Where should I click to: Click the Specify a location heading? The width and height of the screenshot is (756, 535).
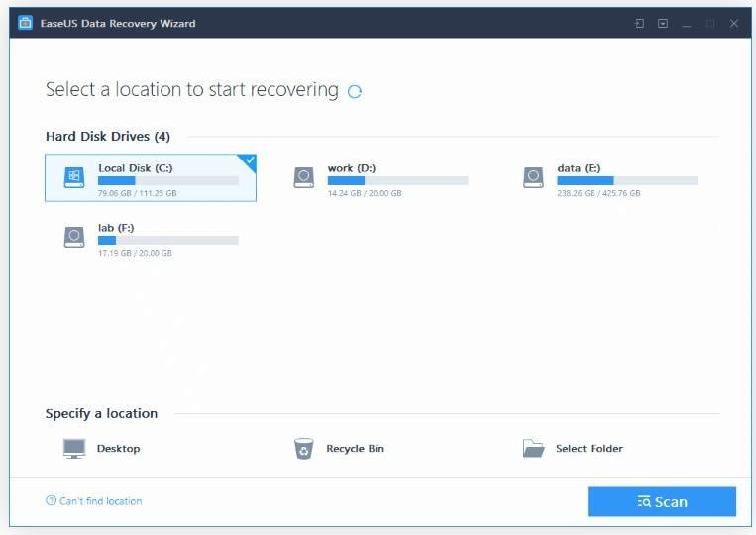[x=101, y=413]
